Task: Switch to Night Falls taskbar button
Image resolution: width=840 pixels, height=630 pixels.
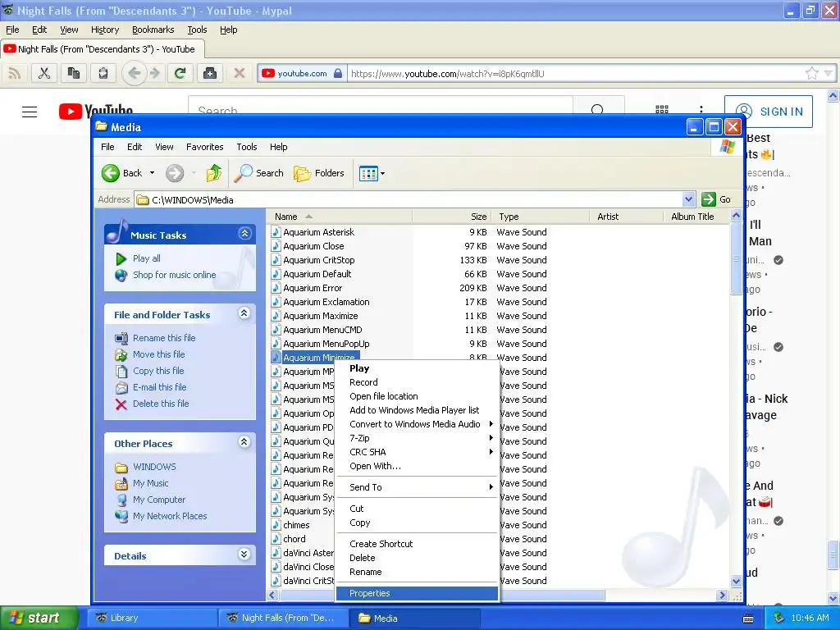Action: coord(282,618)
